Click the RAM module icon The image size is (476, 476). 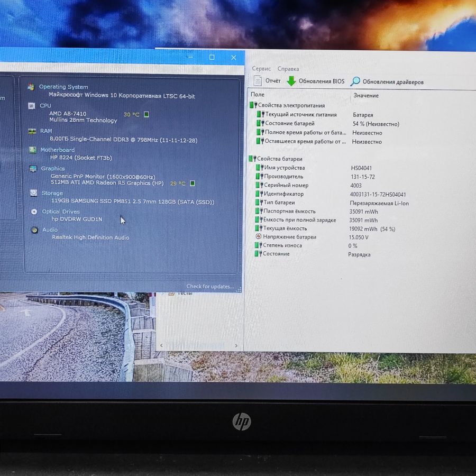(32, 131)
